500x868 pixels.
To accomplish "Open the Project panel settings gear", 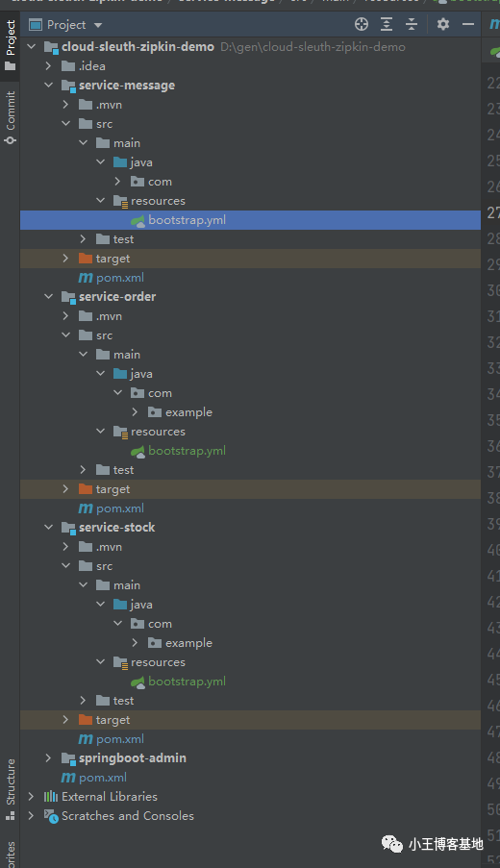I will 443,24.
